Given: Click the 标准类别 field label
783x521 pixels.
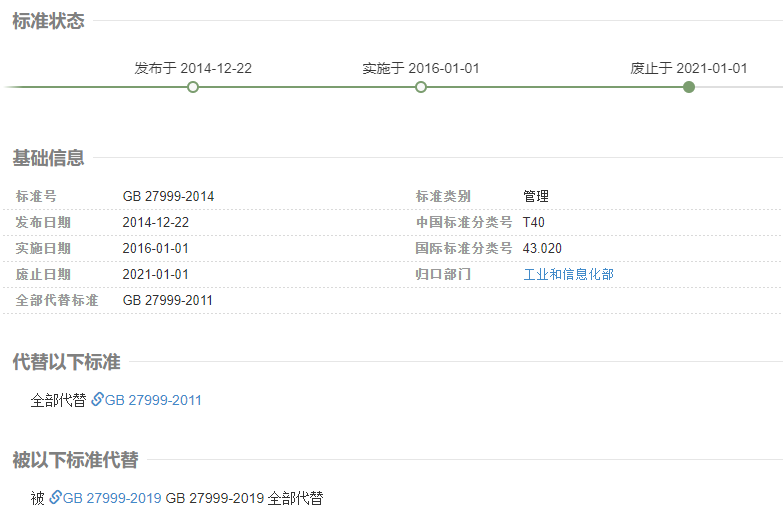Looking at the screenshot, I should pos(443,196).
